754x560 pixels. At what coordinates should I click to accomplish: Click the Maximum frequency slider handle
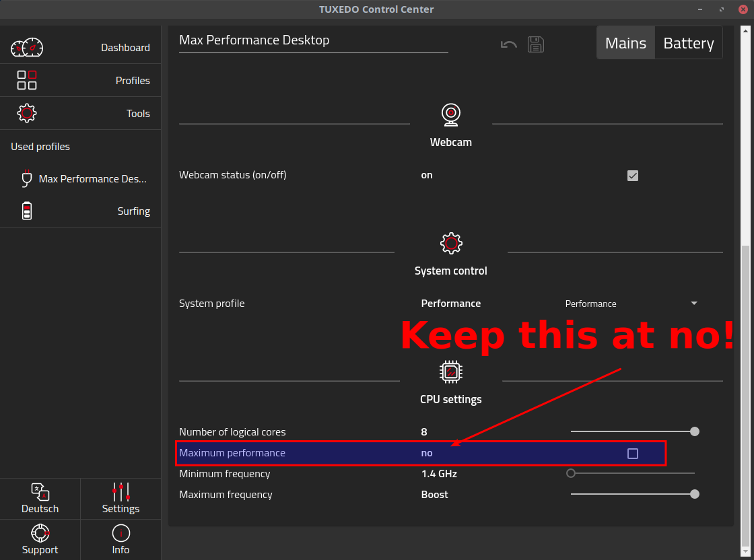(694, 494)
